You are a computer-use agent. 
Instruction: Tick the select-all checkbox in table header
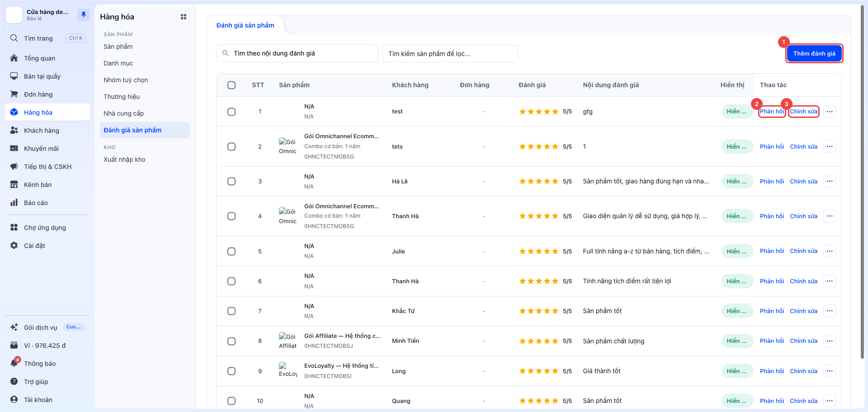[231, 85]
